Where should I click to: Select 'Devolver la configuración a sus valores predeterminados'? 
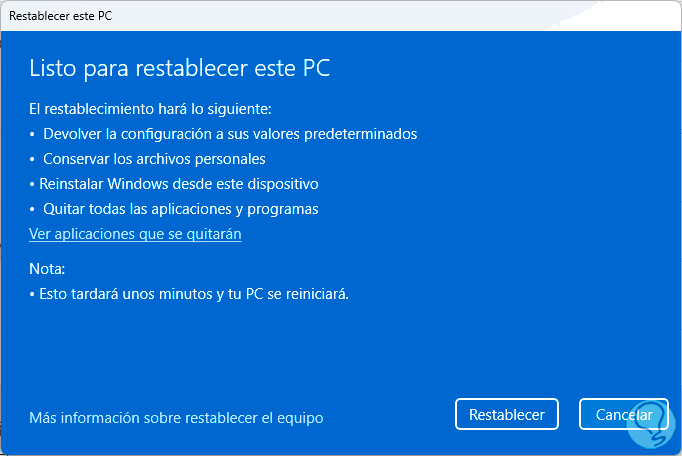pyautogui.click(x=230, y=133)
